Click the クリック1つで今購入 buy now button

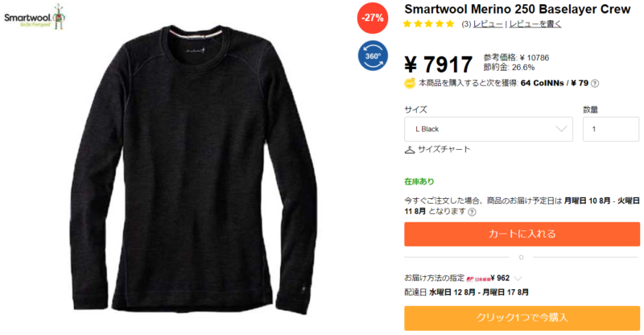tap(522, 318)
